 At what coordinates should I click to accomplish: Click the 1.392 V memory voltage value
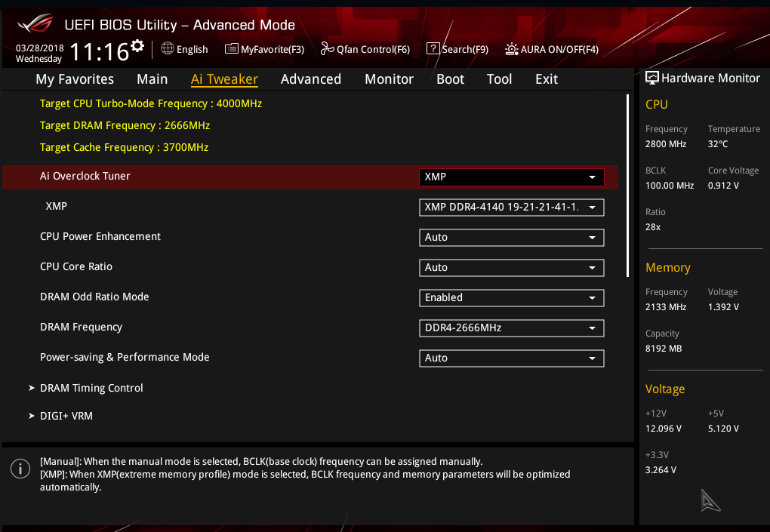click(723, 306)
